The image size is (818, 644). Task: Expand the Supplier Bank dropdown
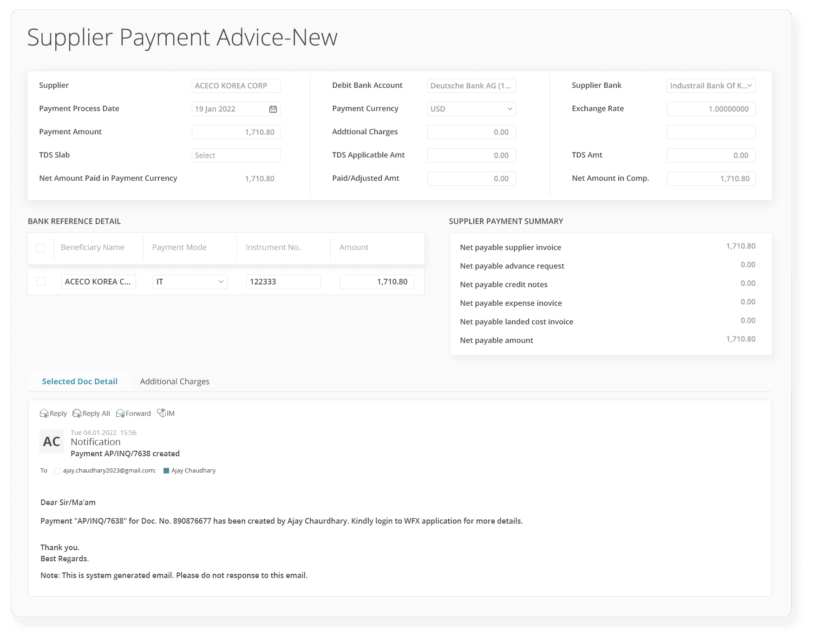point(711,86)
